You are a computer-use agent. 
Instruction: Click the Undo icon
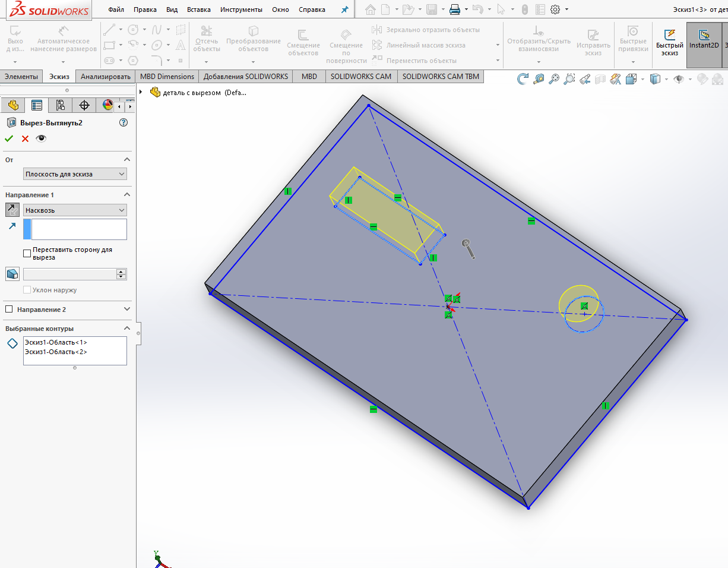click(x=478, y=10)
